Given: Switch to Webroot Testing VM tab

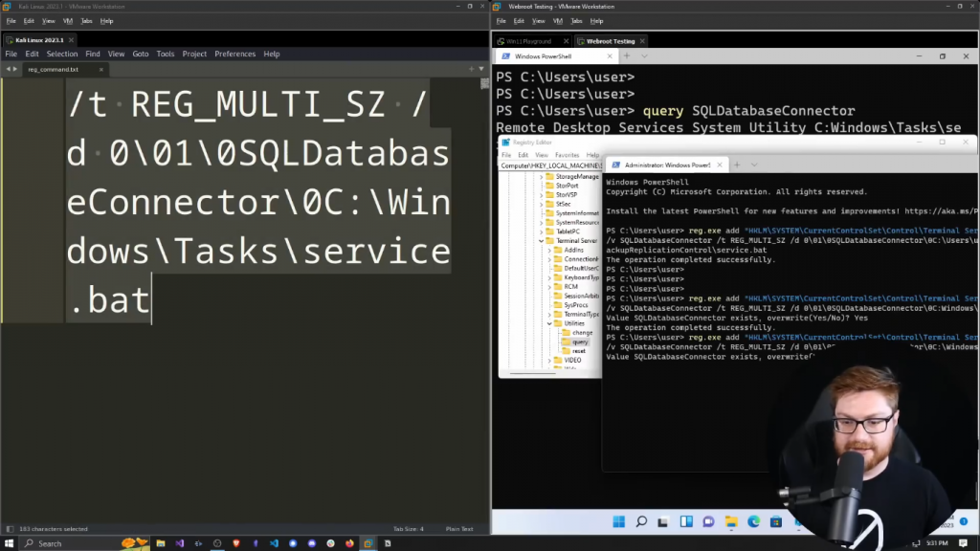Looking at the screenshot, I should pyautogui.click(x=611, y=41).
